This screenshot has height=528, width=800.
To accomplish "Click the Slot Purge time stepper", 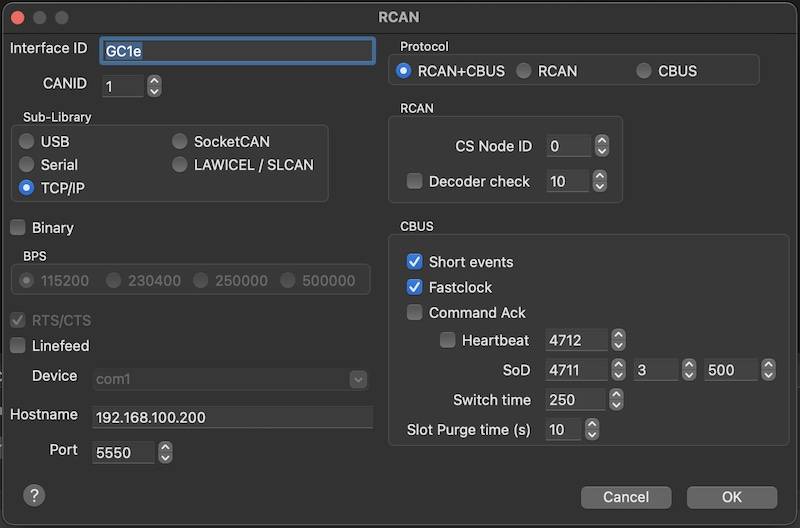I will [x=592, y=430].
